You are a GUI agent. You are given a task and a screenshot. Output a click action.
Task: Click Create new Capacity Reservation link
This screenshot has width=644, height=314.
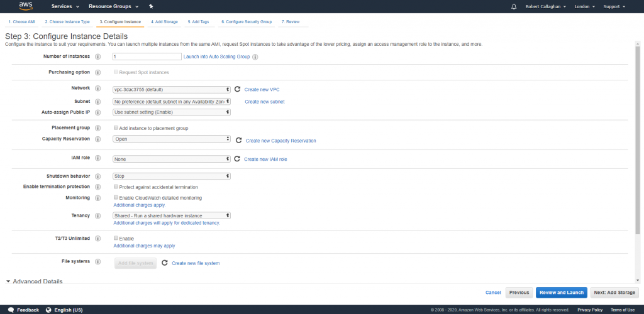(x=281, y=141)
